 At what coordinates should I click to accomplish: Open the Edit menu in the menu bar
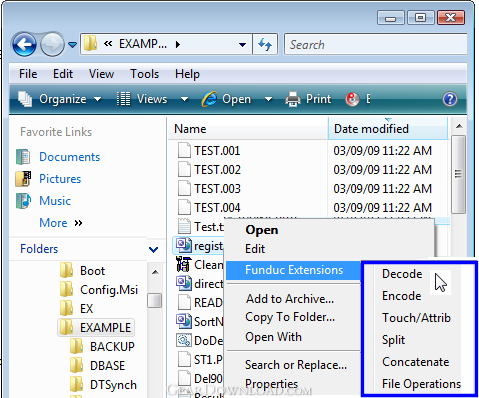(x=63, y=74)
